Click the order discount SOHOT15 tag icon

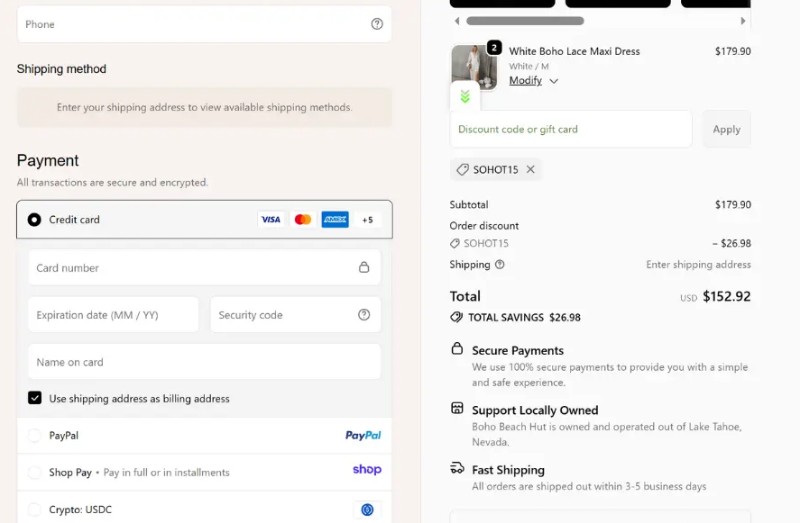point(455,243)
